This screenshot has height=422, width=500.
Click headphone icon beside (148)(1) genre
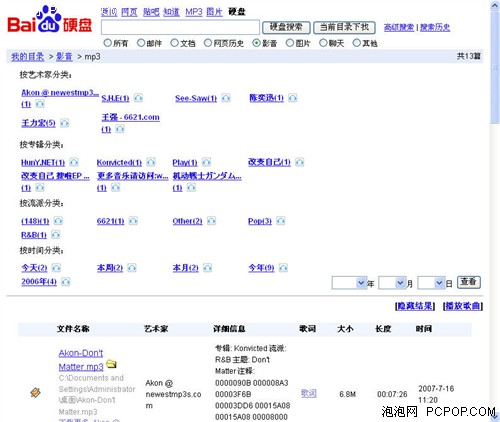pyautogui.click(x=58, y=221)
